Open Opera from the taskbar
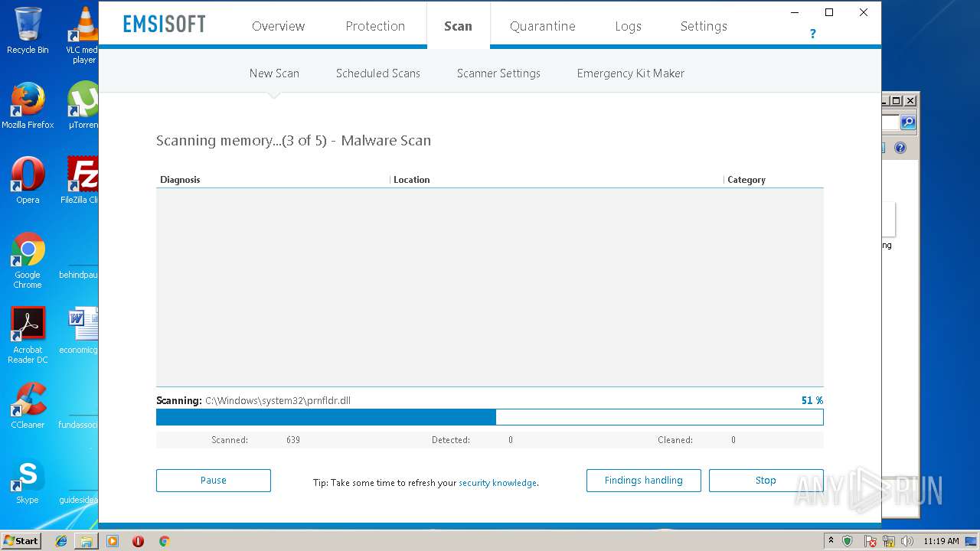Screen dimensions: 980x551 tap(138, 541)
